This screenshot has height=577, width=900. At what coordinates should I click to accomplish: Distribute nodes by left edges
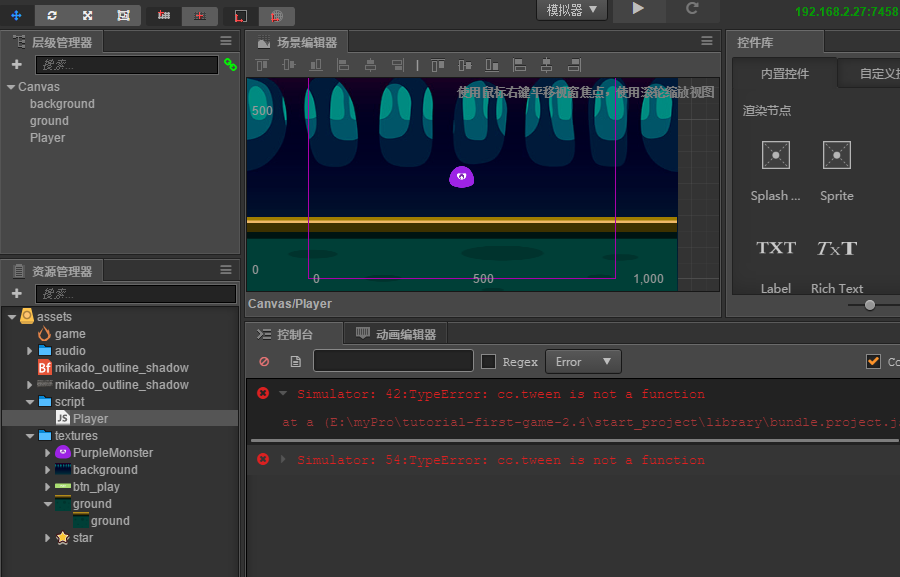pos(519,65)
